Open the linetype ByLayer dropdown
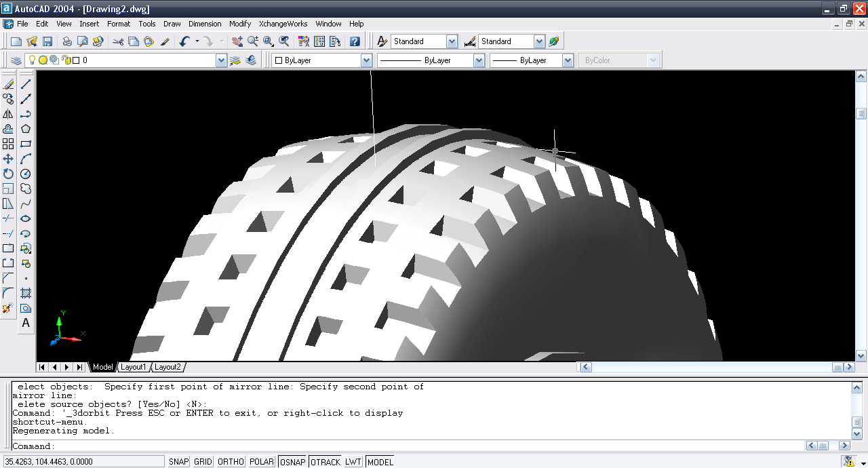 (479, 60)
